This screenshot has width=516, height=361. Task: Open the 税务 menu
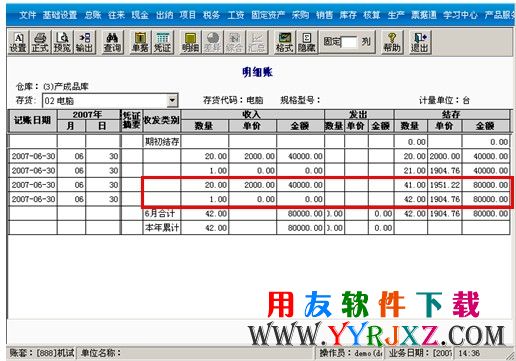(211, 15)
